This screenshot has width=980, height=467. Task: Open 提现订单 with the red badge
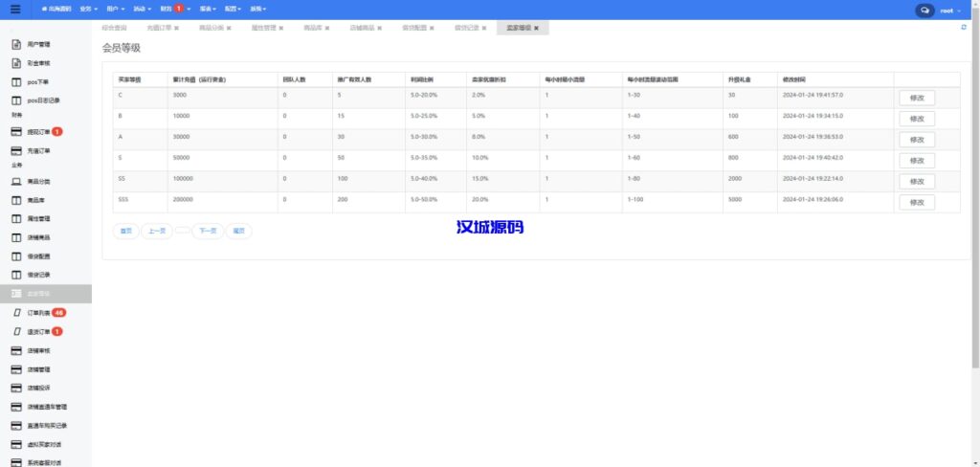click(x=38, y=131)
